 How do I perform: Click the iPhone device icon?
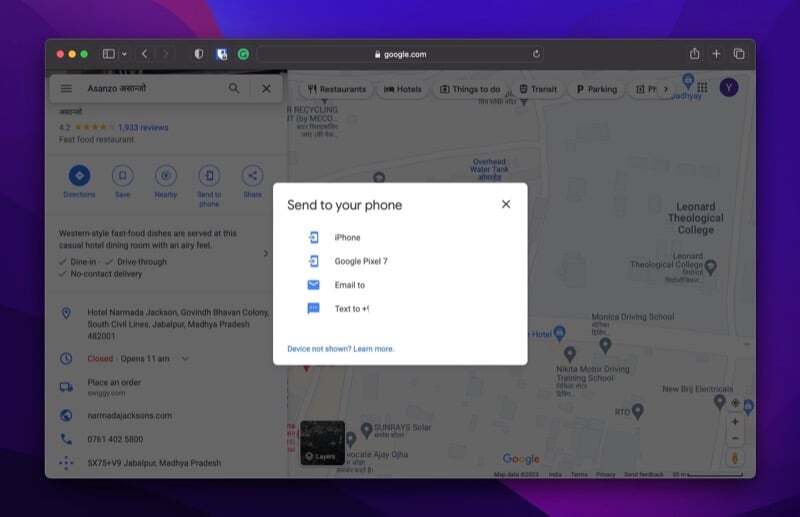pos(313,237)
